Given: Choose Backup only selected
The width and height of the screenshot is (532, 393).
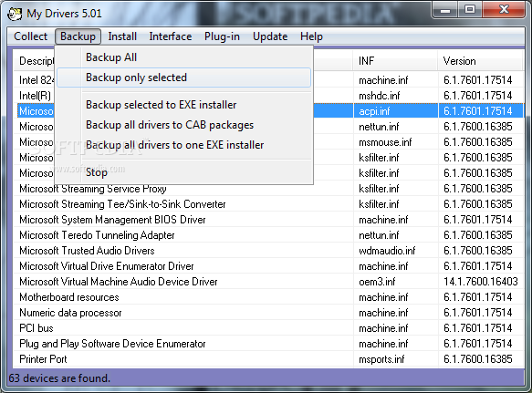Looking at the screenshot, I should pos(183,78).
